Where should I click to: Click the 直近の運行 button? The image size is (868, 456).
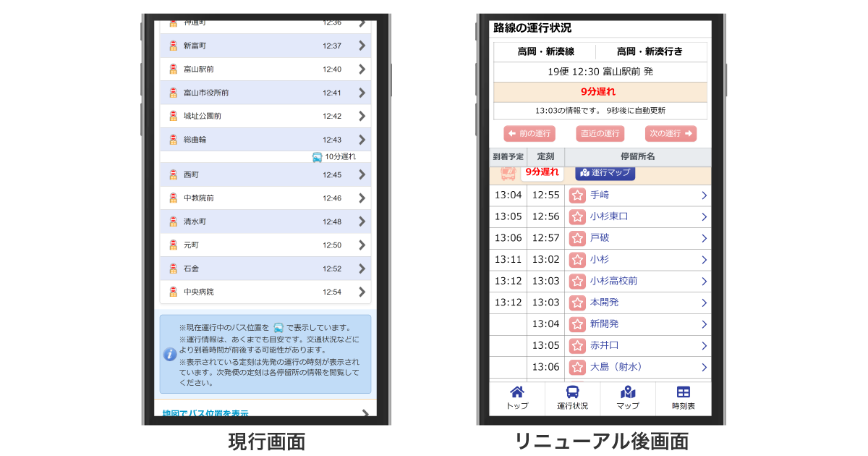tap(600, 134)
